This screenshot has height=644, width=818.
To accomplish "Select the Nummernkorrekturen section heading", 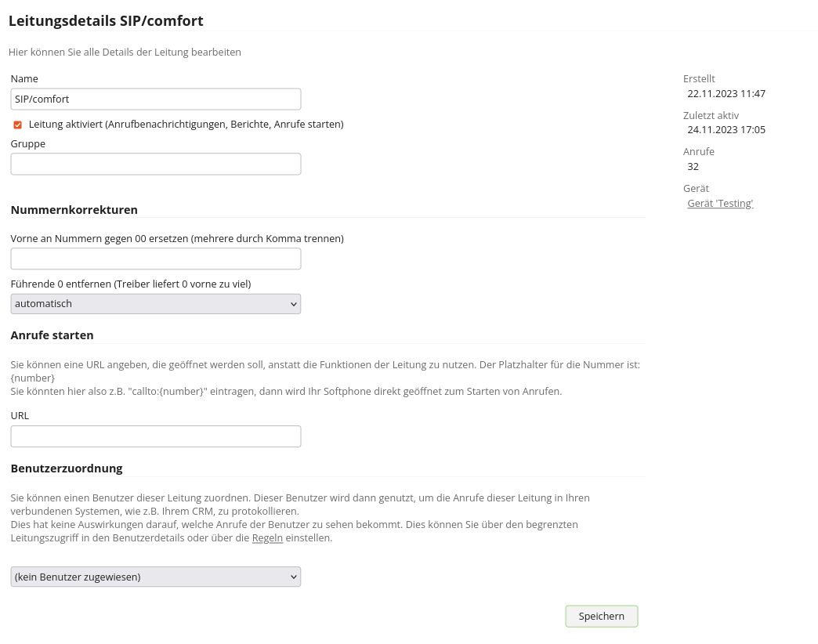I will [74, 210].
